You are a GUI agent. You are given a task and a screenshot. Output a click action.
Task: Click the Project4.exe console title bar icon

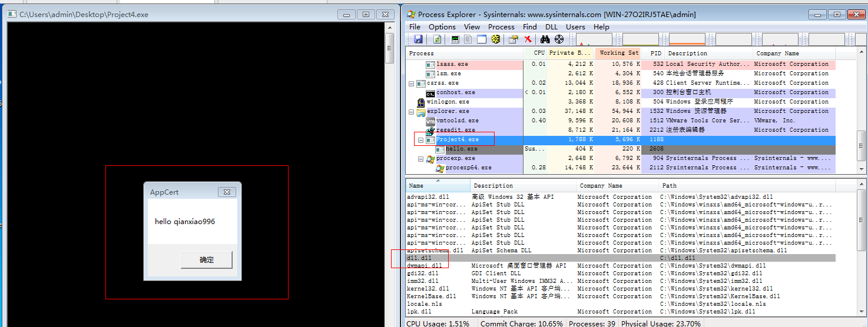point(12,14)
